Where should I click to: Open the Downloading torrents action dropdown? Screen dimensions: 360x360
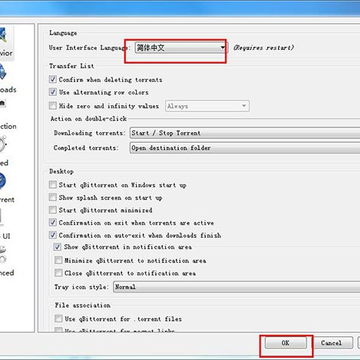pyautogui.click(x=245, y=133)
